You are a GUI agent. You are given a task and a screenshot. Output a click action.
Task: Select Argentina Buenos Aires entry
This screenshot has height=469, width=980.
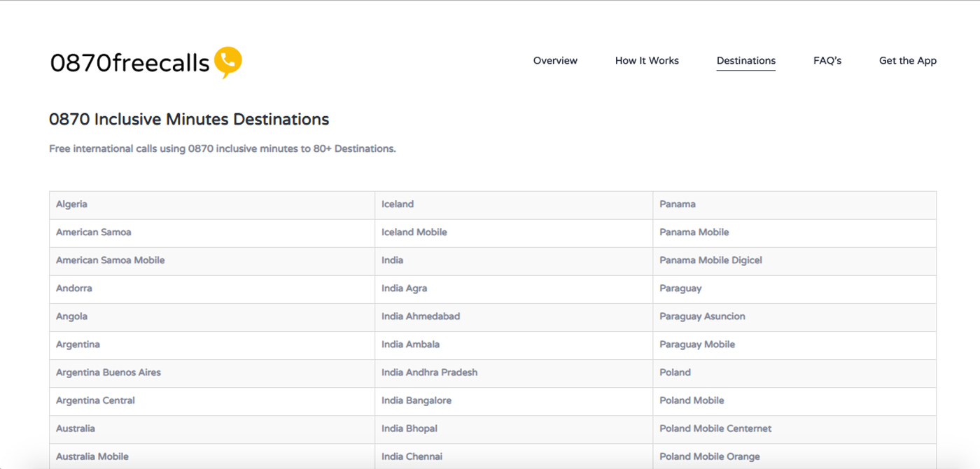pyautogui.click(x=212, y=372)
